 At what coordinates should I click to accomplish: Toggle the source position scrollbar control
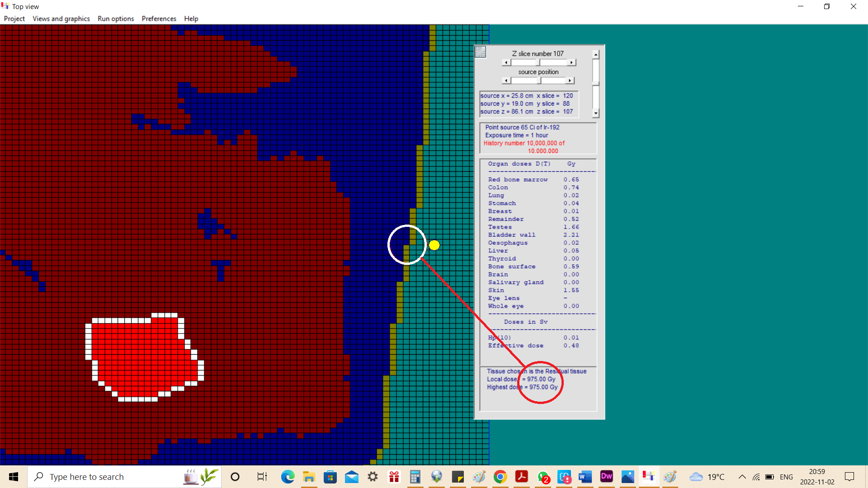coord(538,80)
